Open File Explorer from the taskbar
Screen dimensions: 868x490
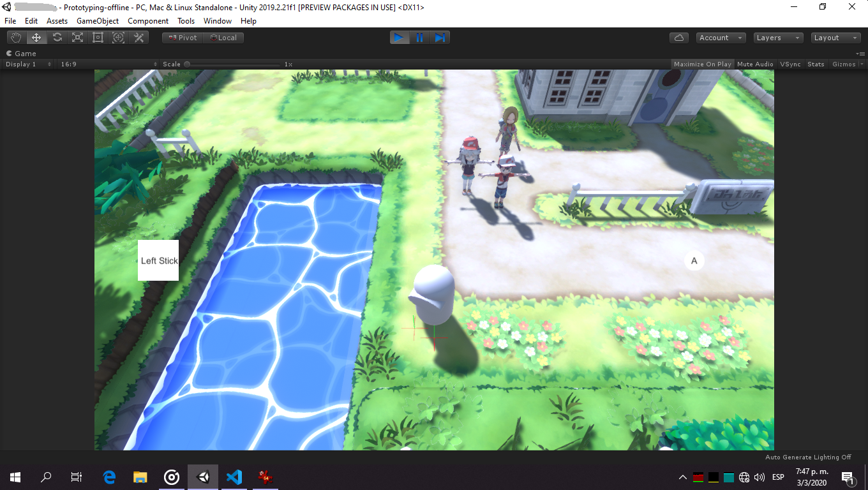coord(140,477)
